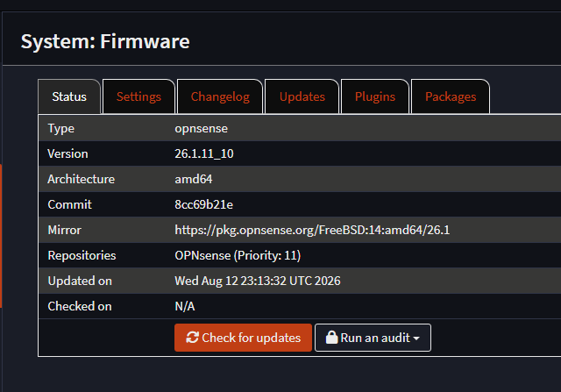Click the amd64 architecture value
The height and width of the screenshot is (392, 561).
194,179
